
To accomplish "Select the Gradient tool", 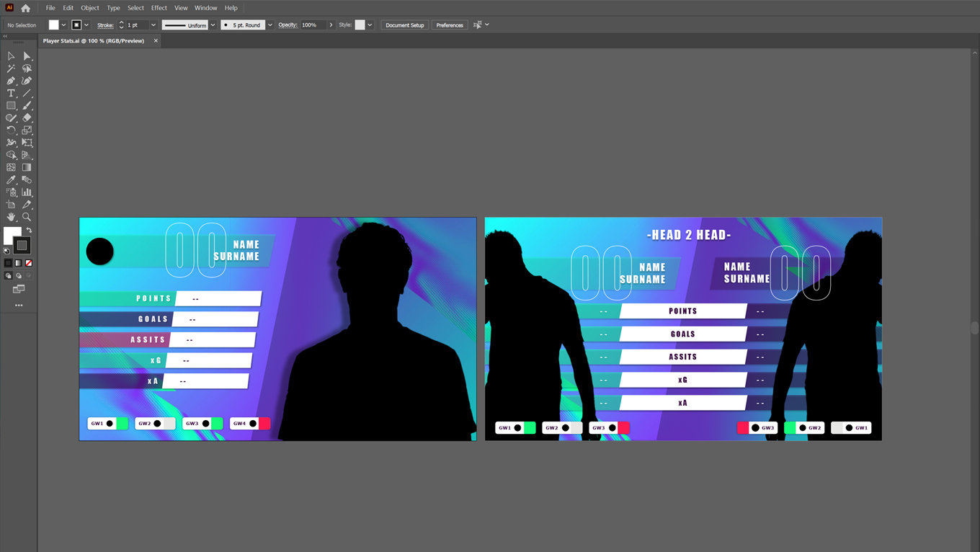I will (27, 166).
